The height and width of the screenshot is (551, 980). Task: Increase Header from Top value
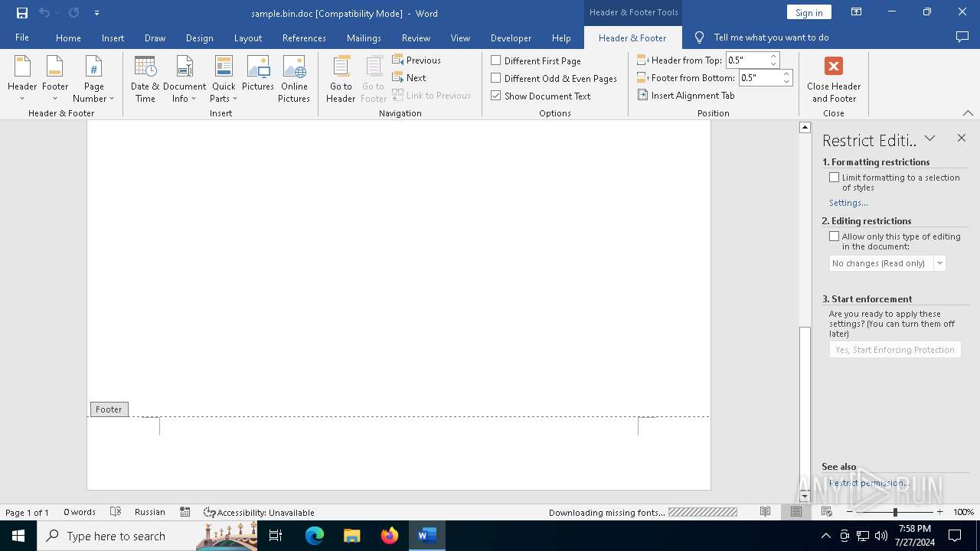point(774,56)
